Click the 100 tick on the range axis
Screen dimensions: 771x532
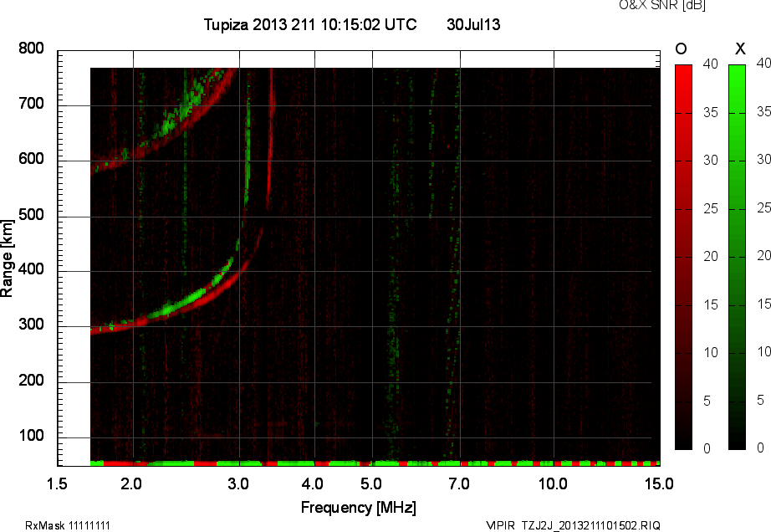click(31, 437)
